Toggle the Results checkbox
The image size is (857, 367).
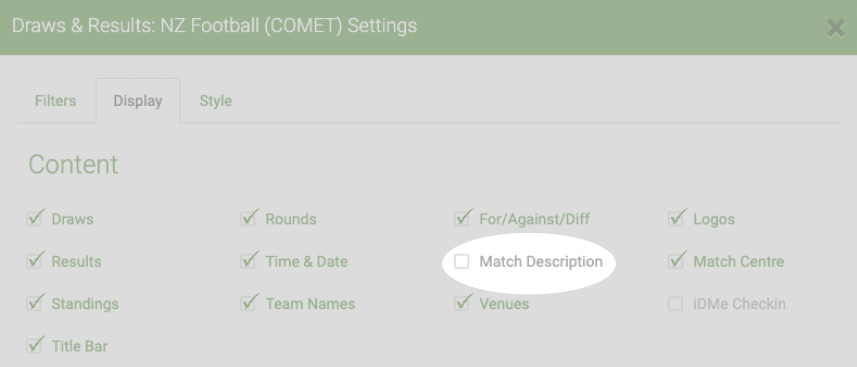tap(34, 261)
